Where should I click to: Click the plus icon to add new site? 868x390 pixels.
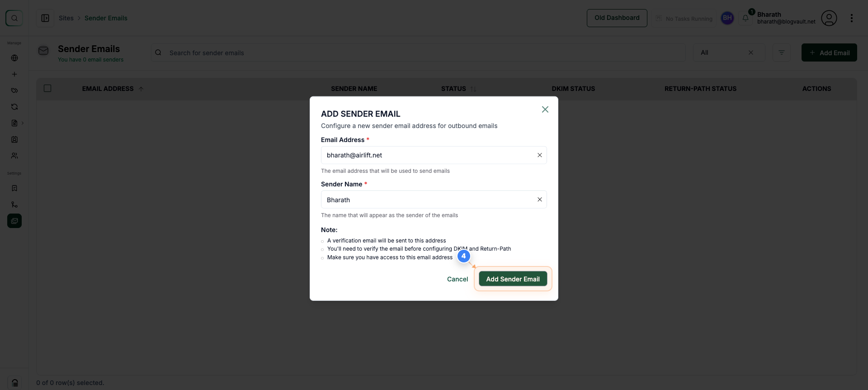click(x=14, y=74)
